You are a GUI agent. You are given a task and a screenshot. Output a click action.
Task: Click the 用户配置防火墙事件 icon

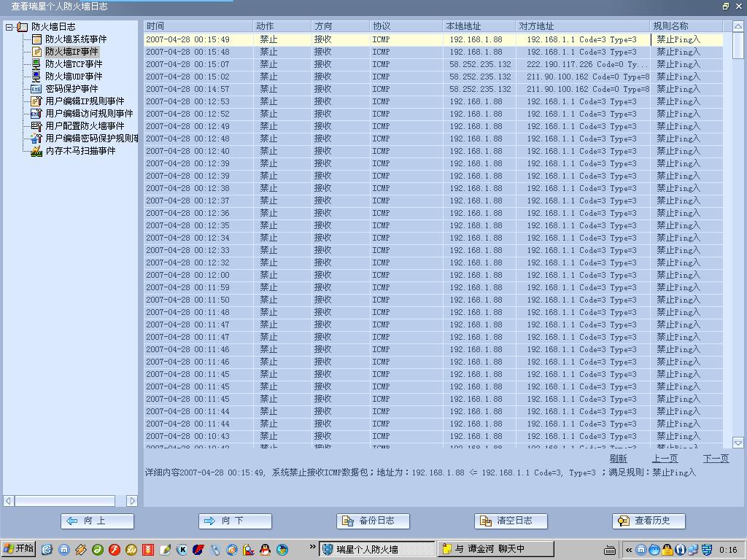36,126
